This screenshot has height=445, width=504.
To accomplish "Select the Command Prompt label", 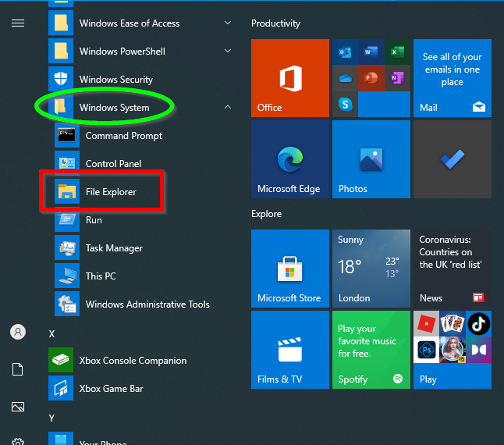I will point(124,136).
